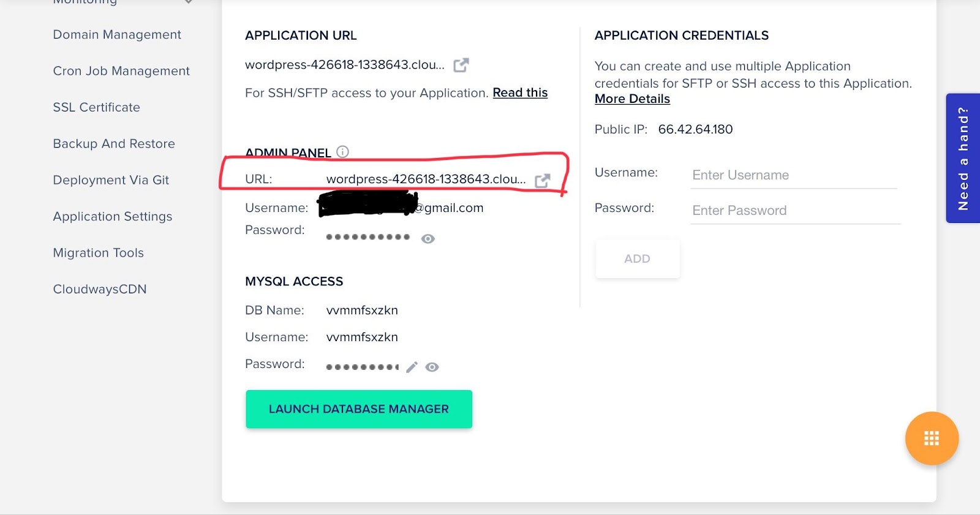Open Application Settings in sidebar
980x515 pixels.
[113, 216]
